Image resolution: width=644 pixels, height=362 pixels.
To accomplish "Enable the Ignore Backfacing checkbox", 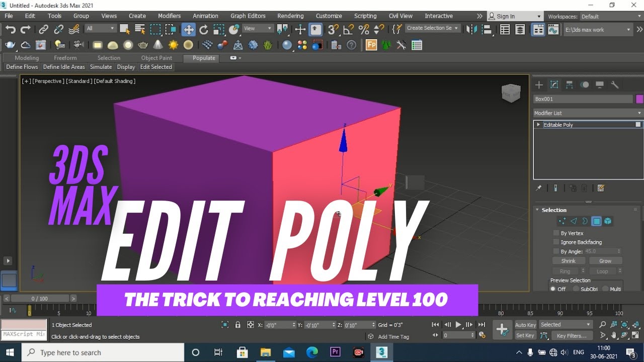I will (556, 242).
